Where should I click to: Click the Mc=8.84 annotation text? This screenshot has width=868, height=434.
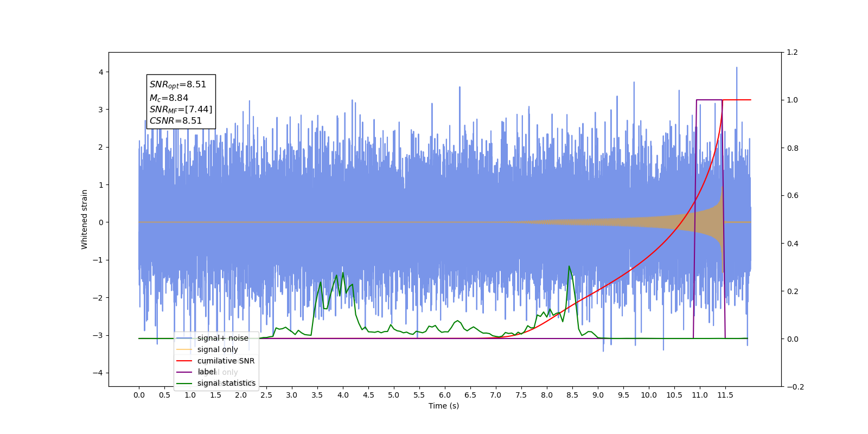tap(169, 98)
